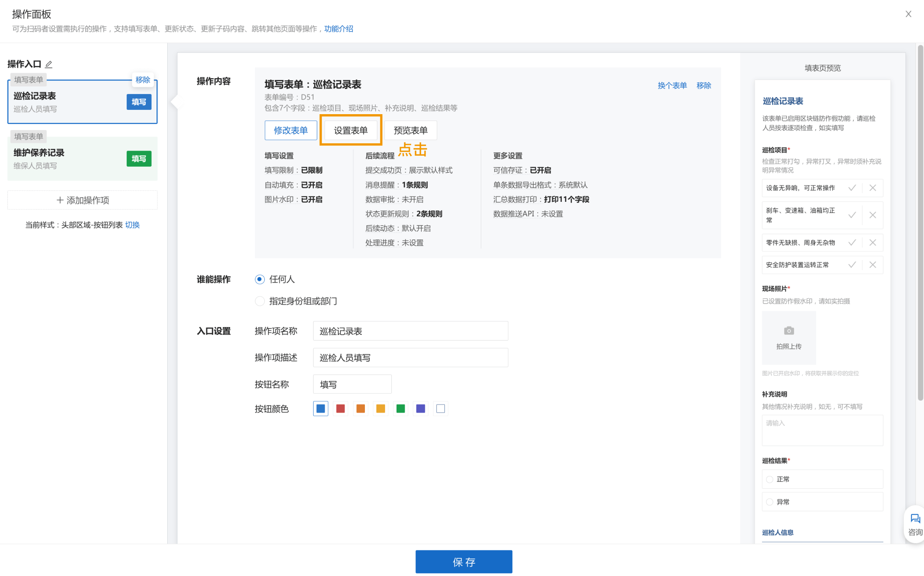The height and width of the screenshot is (576, 924).
Task: Click the 可信存证：已开启 setting
Action: (522, 170)
